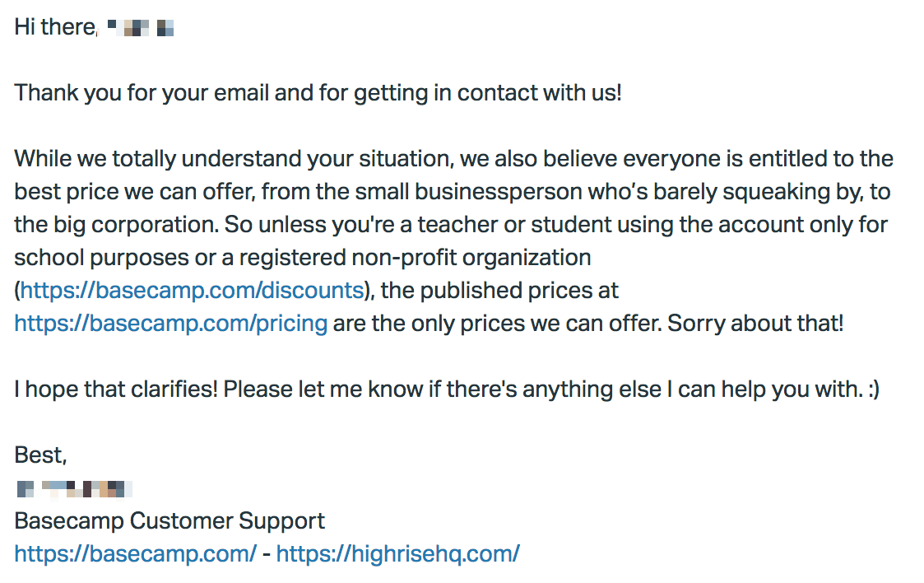
Task: Click the 'Sorry about that!' sentence
Action: click(755, 324)
